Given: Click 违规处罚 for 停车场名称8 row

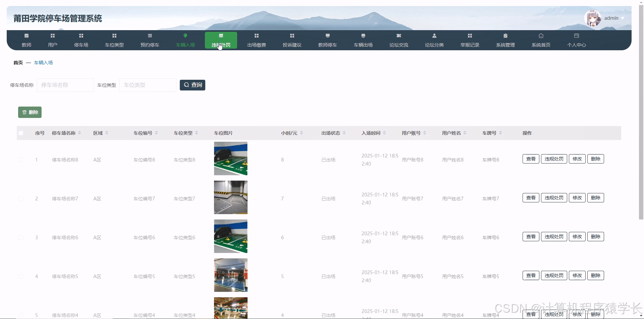Looking at the screenshot, I should [x=554, y=159].
